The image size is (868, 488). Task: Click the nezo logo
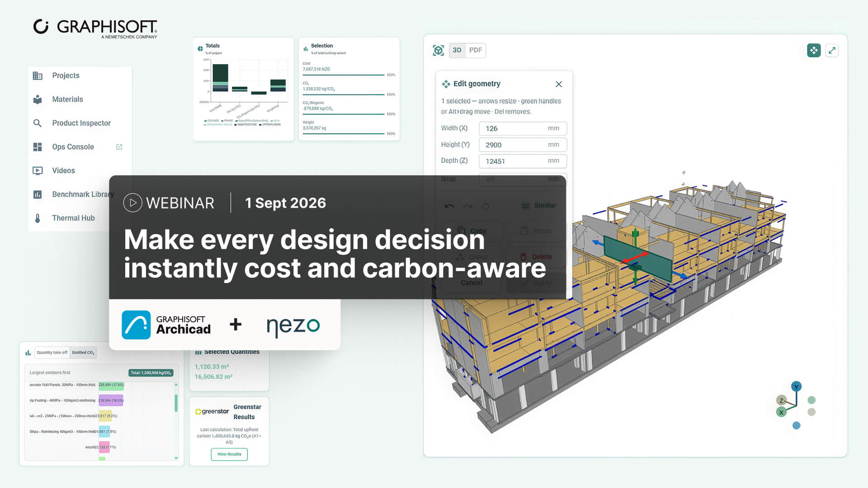pyautogui.click(x=293, y=326)
